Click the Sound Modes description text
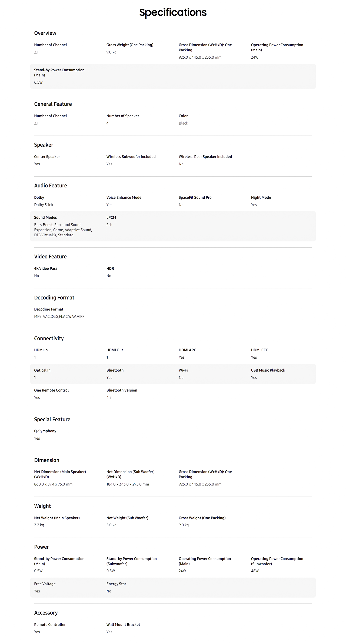Screen dimensions: 346x644 (x=63, y=230)
